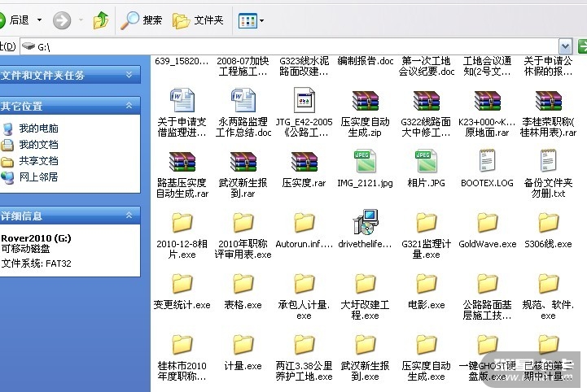Image resolution: width=587 pixels, height=392 pixels.
Task: Toggle the Folders (文件夹) pane
Action: [198, 20]
